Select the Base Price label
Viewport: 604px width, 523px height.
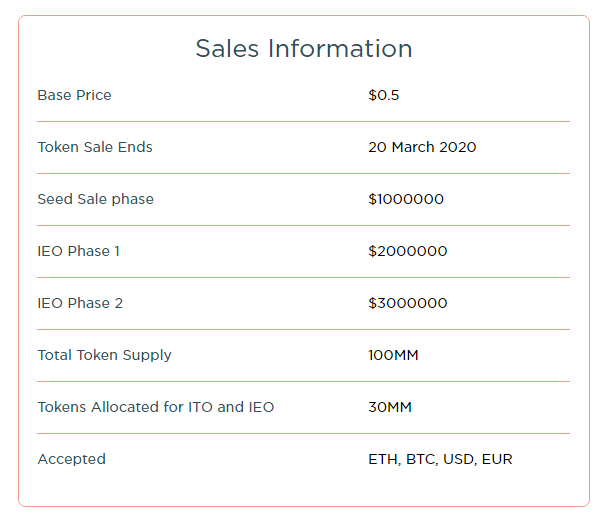[x=74, y=95]
